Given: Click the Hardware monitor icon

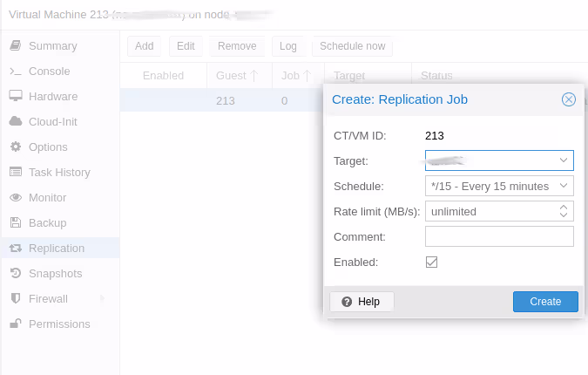Looking at the screenshot, I should pyautogui.click(x=16, y=97).
